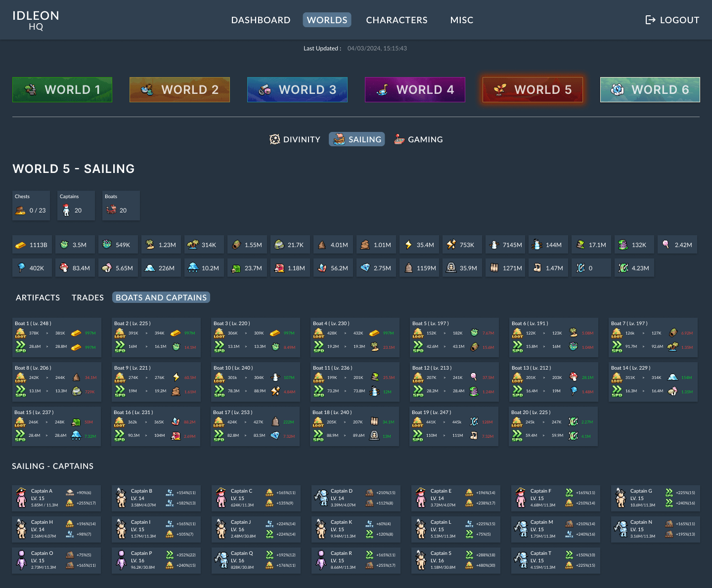Screen dimensions: 712x588
Task: Select the Captain S name
Action: (441, 553)
